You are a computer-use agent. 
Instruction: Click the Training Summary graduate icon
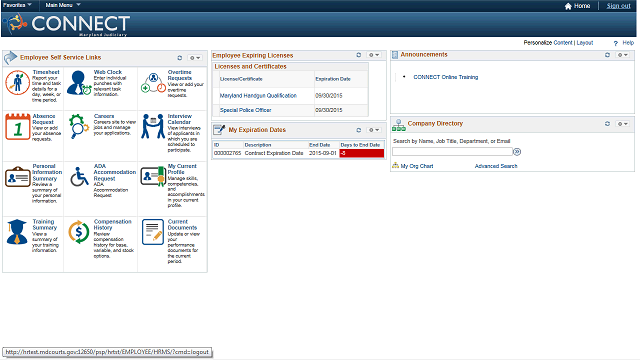pos(17,231)
